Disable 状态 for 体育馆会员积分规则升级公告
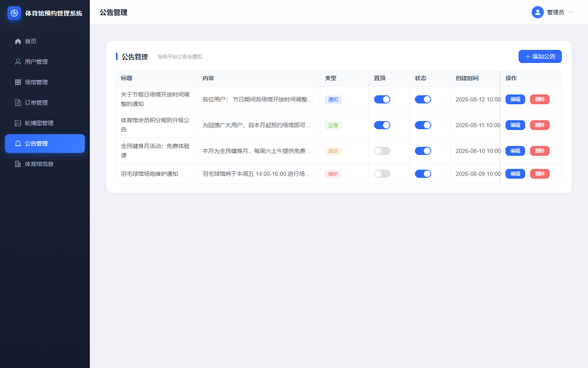 (x=423, y=125)
